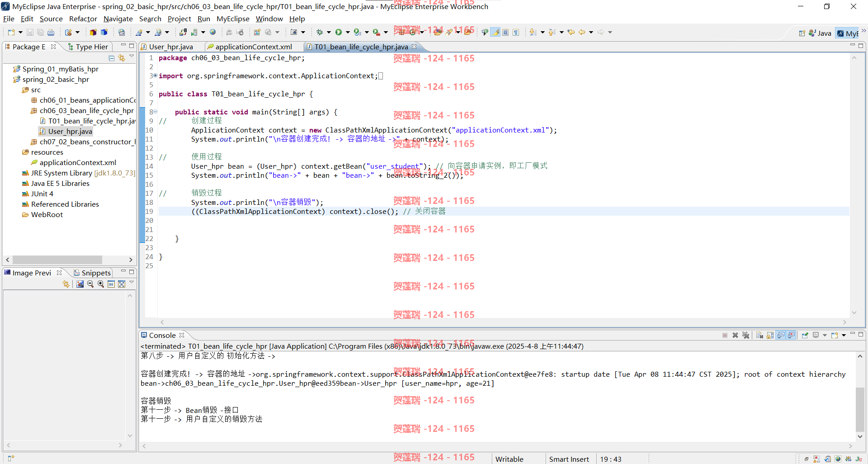Screen dimensions: 868x464
Task: Click Remove All Terminated Launches icon
Action: (x=746, y=335)
